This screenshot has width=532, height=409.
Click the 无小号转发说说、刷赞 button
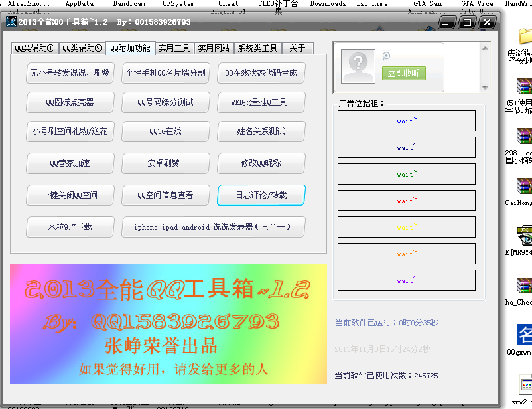(x=70, y=72)
